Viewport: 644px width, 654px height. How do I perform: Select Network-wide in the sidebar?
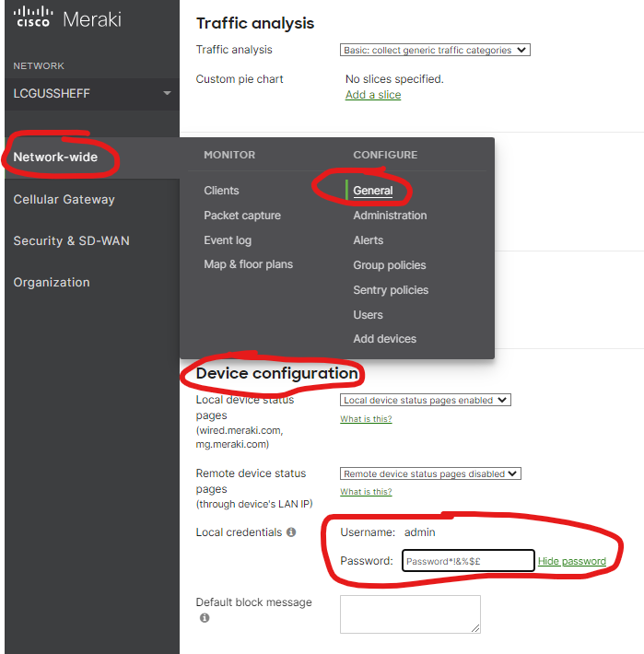(55, 158)
